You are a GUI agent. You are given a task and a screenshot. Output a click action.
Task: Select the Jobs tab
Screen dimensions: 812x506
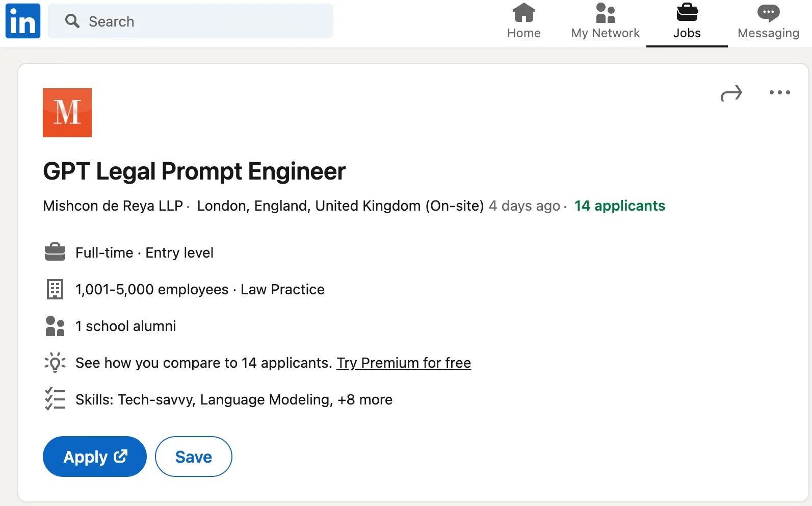(x=687, y=21)
